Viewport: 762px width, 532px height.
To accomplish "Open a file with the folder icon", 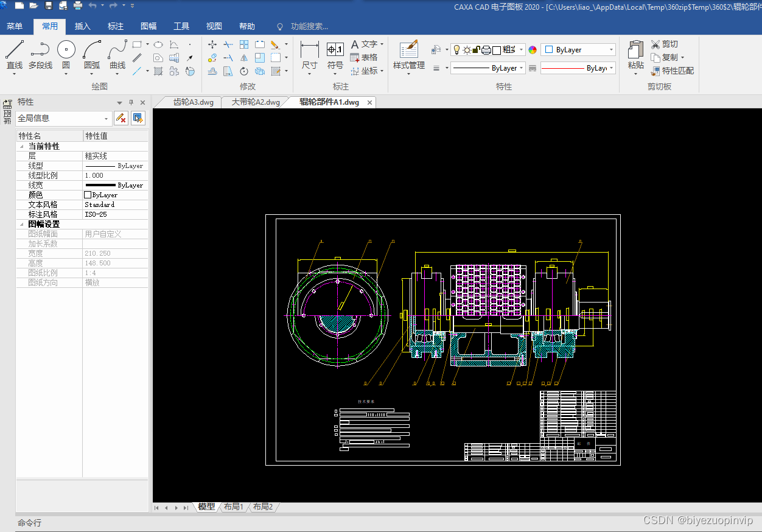I will (x=33, y=5).
